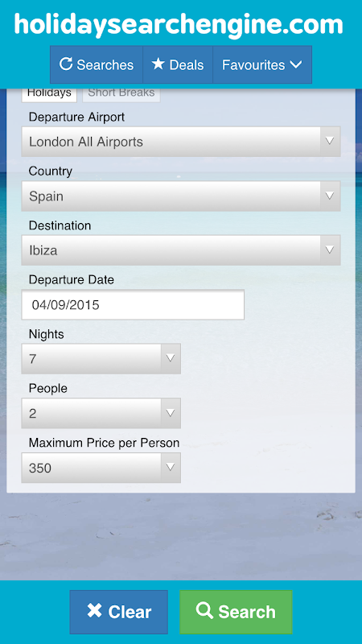Open the Destination field showing Ibiza
Viewport: 362px width, 644px height.
click(181, 250)
